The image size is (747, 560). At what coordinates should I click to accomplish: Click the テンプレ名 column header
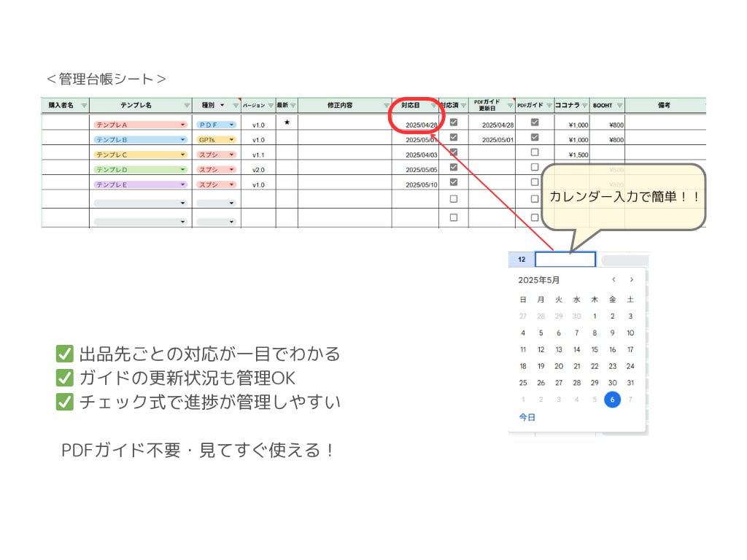pos(136,105)
